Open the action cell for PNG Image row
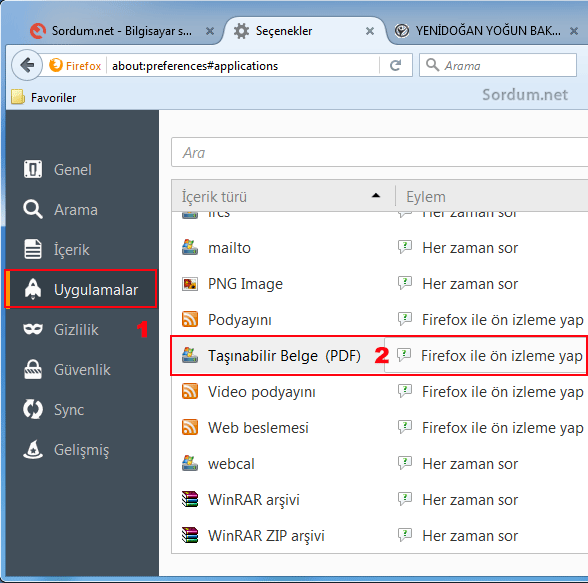 (492, 284)
